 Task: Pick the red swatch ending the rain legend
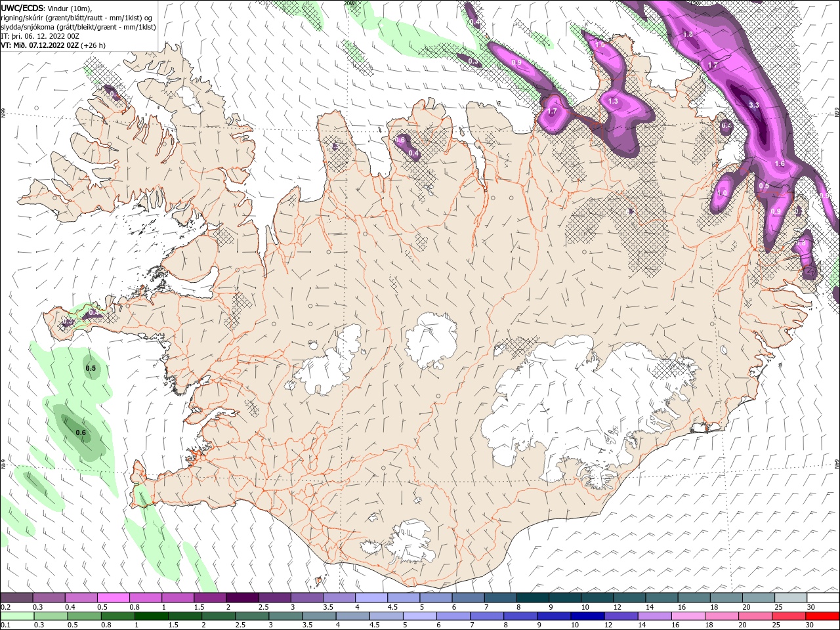point(822,616)
